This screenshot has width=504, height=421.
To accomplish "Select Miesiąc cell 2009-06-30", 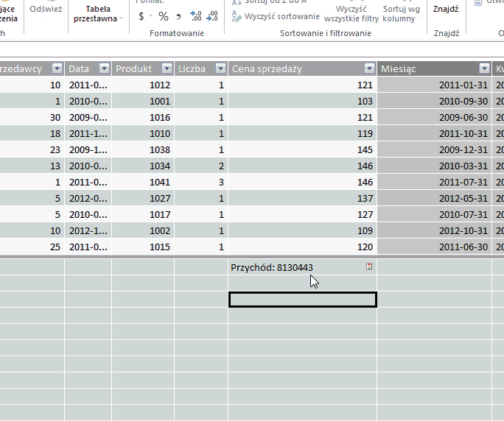I will coord(435,117).
